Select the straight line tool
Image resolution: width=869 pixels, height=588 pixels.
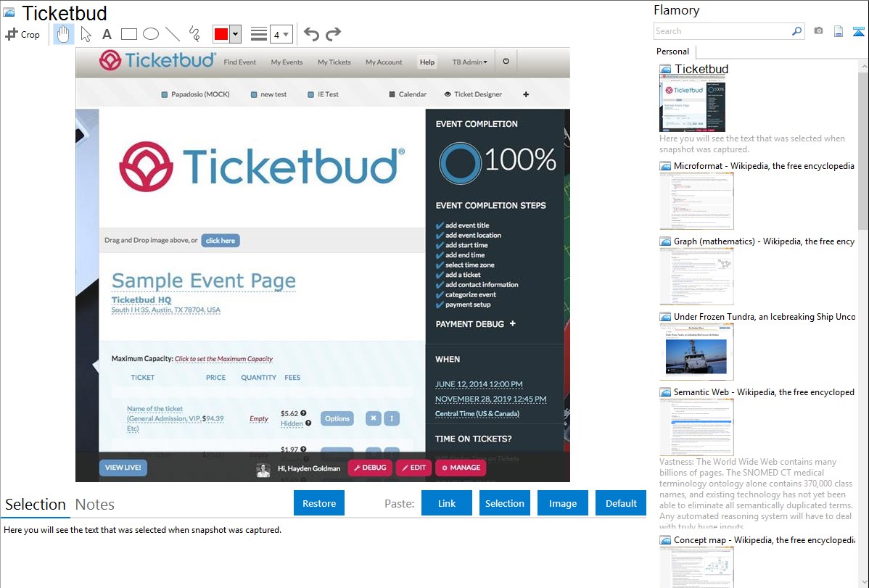tap(173, 34)
